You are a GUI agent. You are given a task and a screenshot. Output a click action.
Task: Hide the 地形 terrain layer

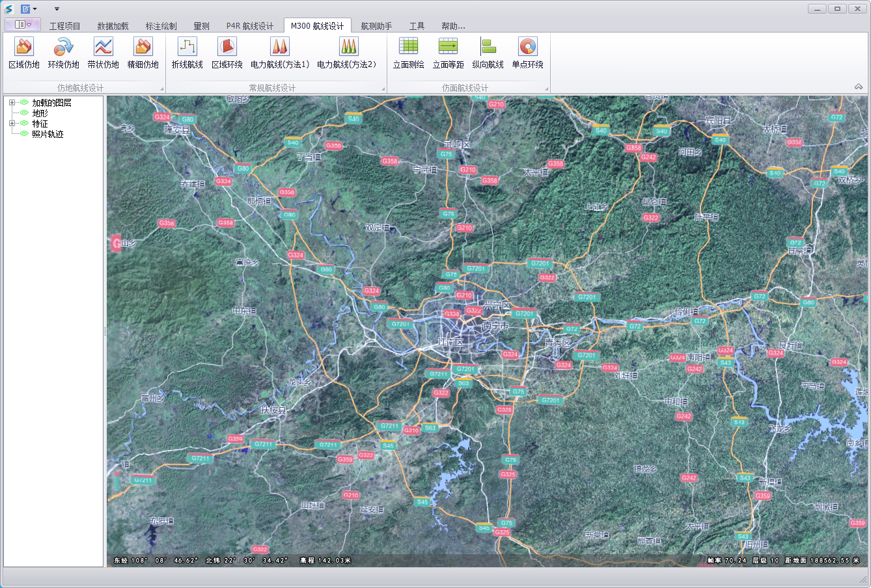[x=24, y=113]
